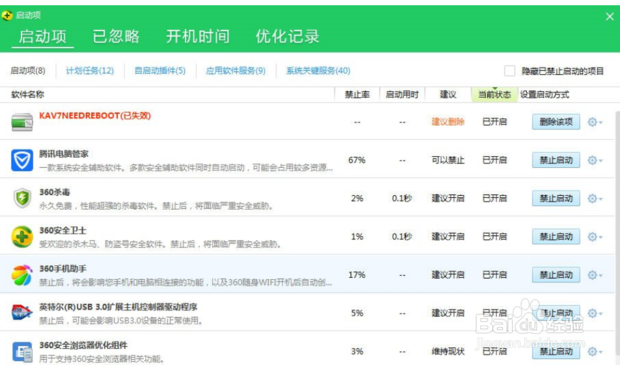Open gear settings for the 360杀毒 row
Screen dimensions: 620x365
pyautogui.click(x=594, y=199)
